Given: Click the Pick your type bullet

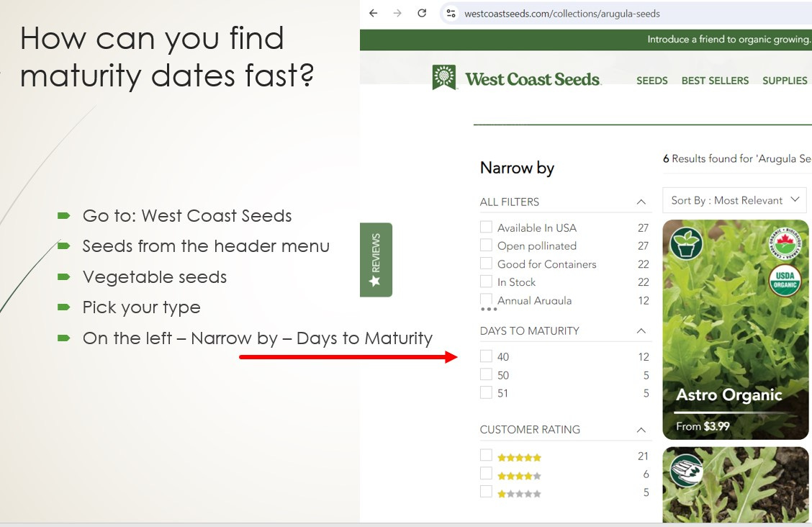Looking at the screenshot, I should click(x=141, y=307).
